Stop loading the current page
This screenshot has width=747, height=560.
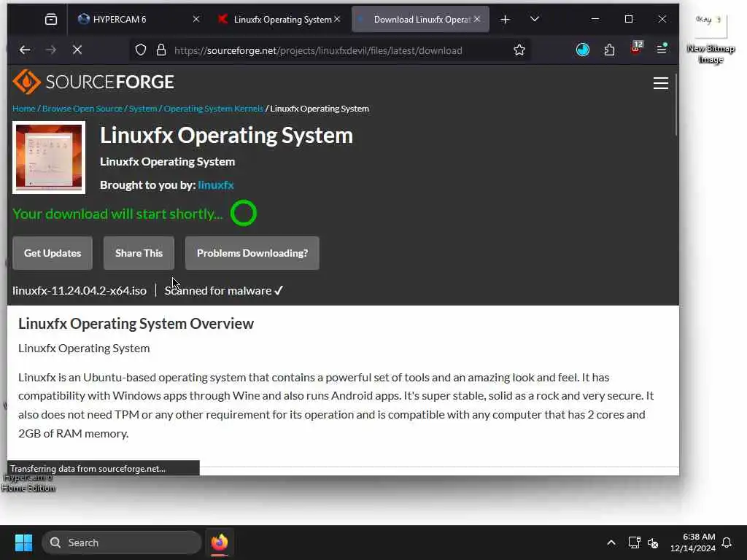77,50
